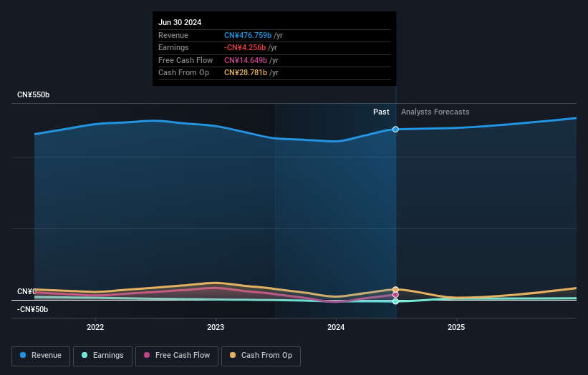The width and height of the screenshot is (588, 375).
Task: Click the CN¥476.759b revenue value
Action: coord(248,35)
